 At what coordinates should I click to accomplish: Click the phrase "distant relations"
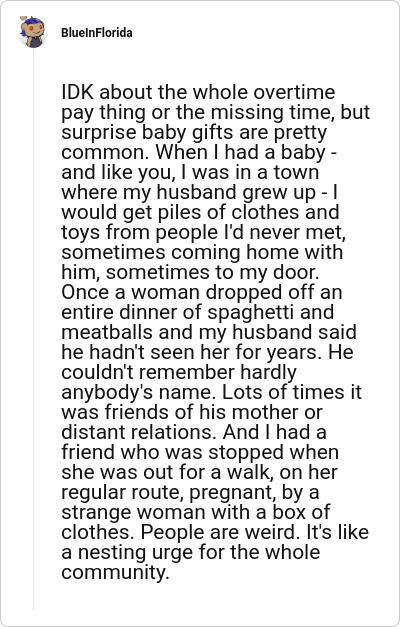click(139, 432)
